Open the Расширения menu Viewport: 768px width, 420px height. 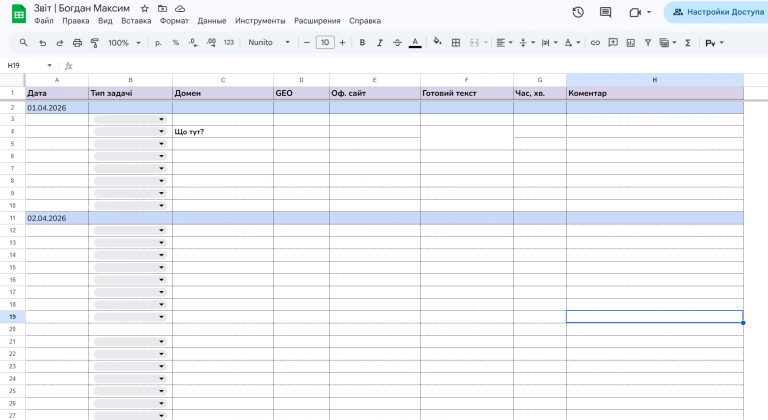317,21
